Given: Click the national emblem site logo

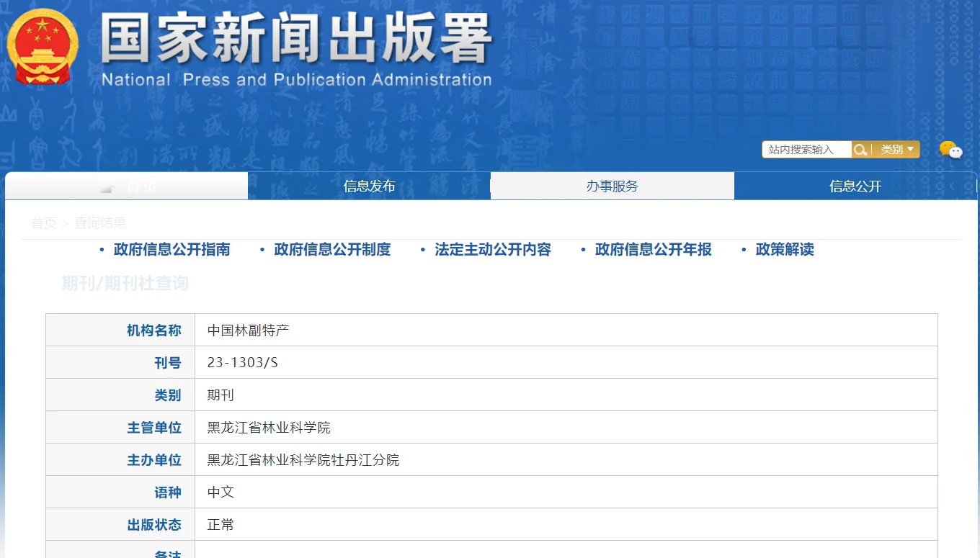Looking at the screenshot, I should coord(43,45).
